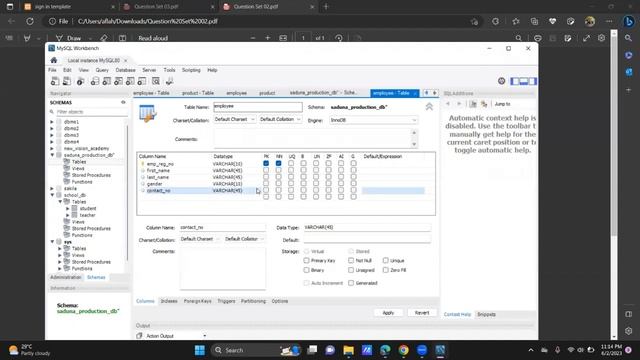Switch to the Indexes tab
640x360 pixels.
click(169, 301)
